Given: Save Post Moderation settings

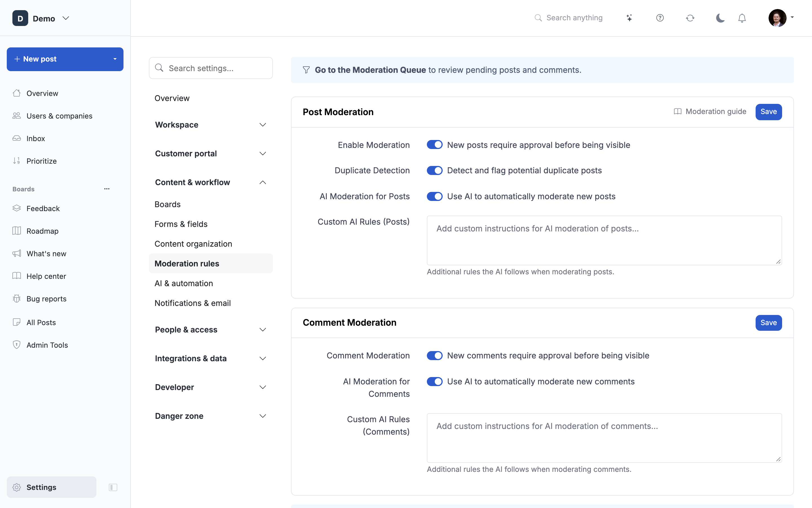Looking at the screenshot, I should coord(768,111).
